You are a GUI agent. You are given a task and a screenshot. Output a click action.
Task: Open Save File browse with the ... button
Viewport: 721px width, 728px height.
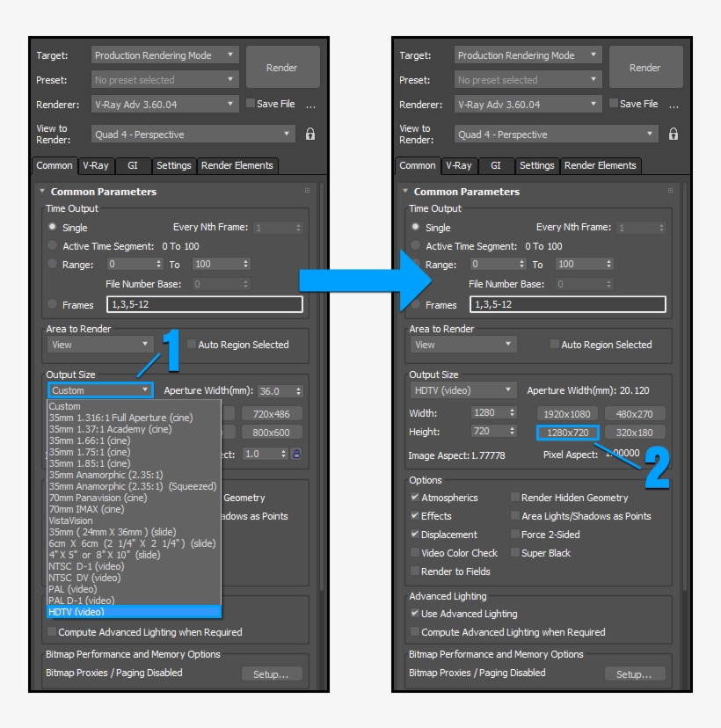pos(313,104)
